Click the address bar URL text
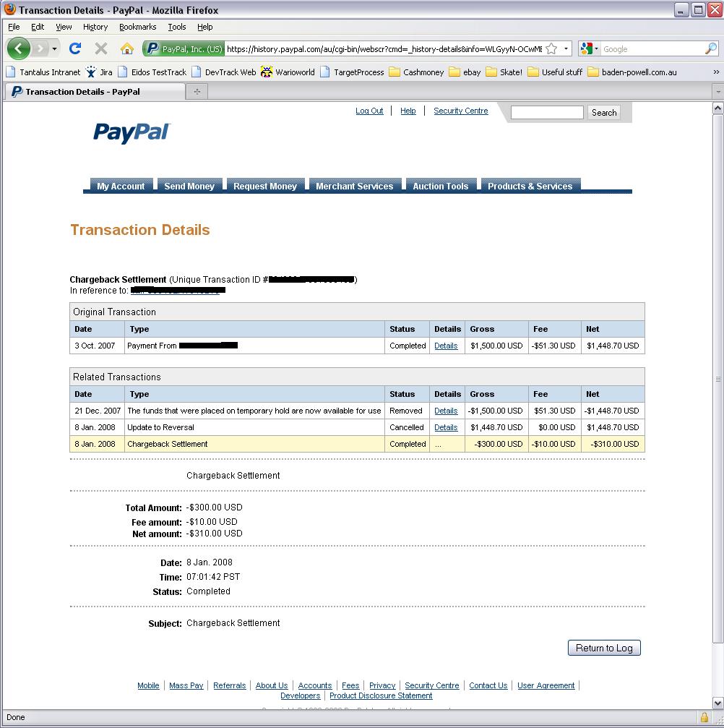 384,48
